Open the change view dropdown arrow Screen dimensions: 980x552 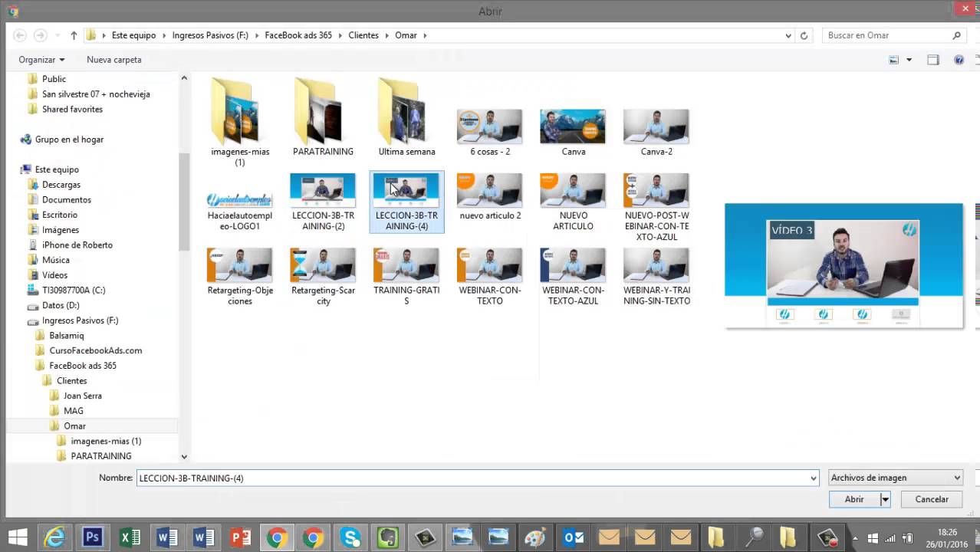(x=909, y=60)
